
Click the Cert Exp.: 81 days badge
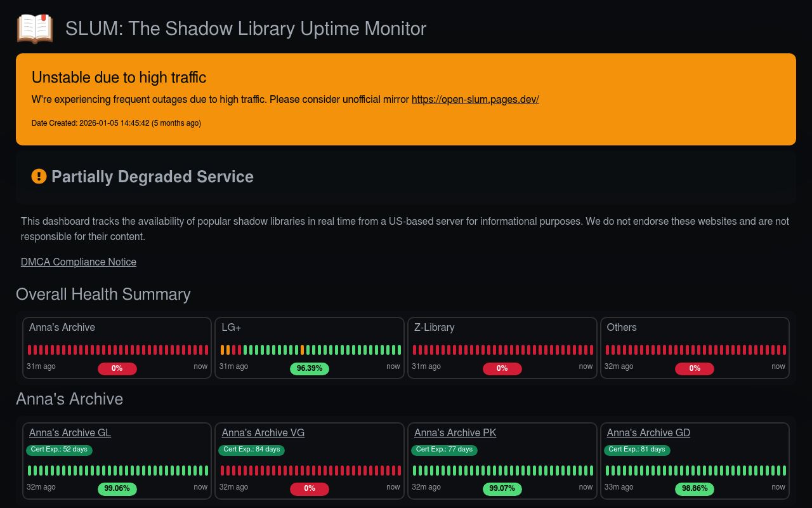click(637, 450)
